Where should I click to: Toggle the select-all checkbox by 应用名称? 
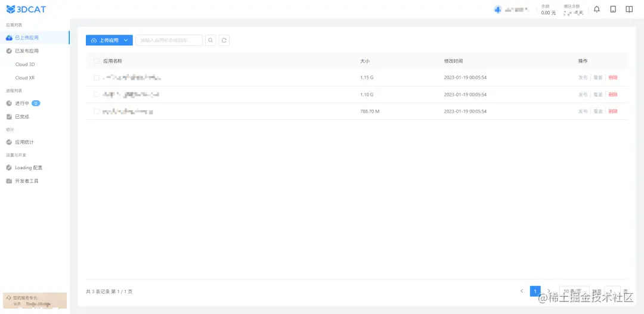97,61
